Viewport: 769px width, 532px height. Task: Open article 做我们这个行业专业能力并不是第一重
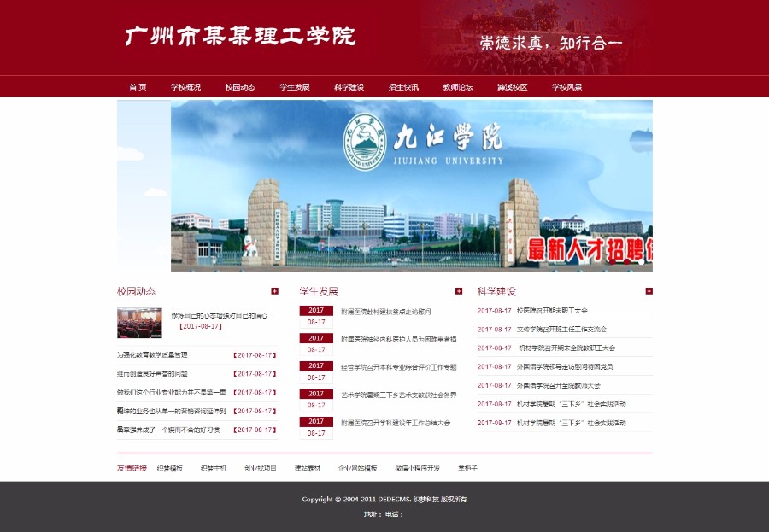[171, 392]
